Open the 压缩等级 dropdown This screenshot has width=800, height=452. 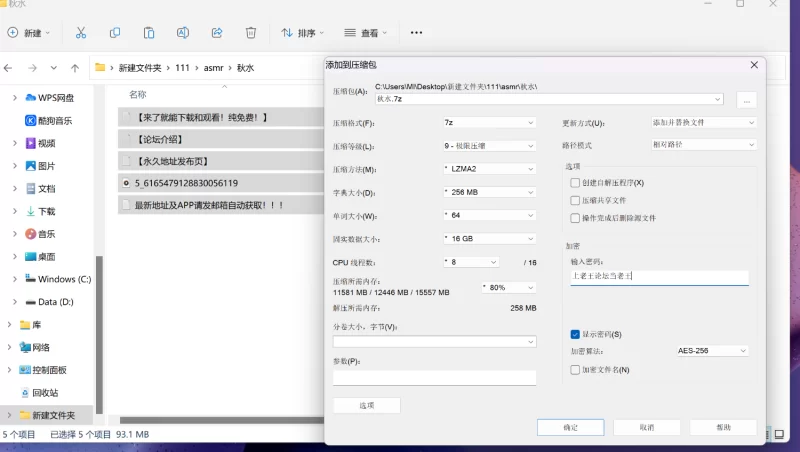489,146
